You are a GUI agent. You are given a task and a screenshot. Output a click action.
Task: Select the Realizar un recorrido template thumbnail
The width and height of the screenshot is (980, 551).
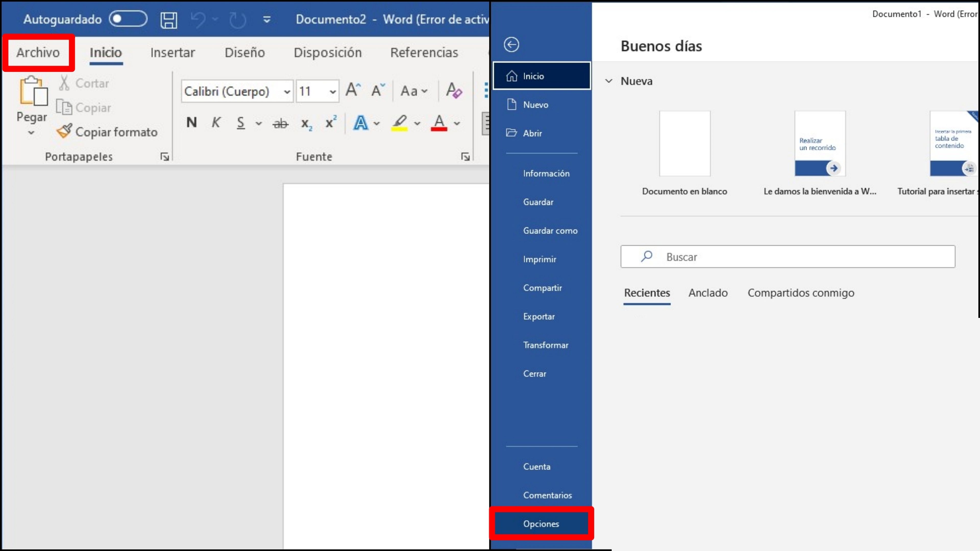820,143
